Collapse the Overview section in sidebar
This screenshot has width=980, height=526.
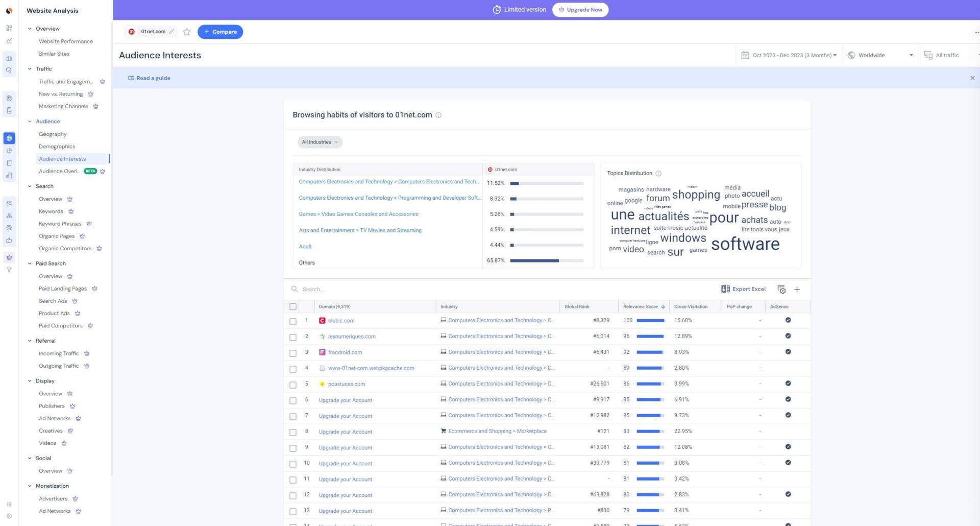[30, 29]
